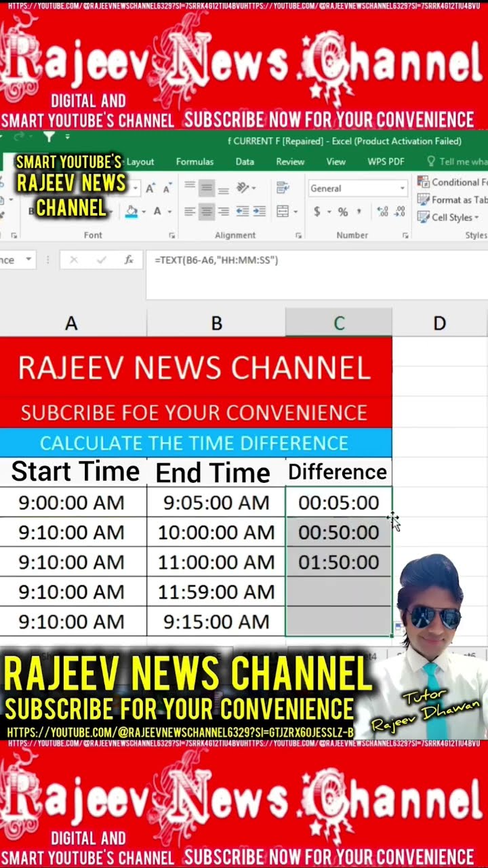Click Increase Decimal icon
This screenshot has width=488, height=868.
click(382, 212)
